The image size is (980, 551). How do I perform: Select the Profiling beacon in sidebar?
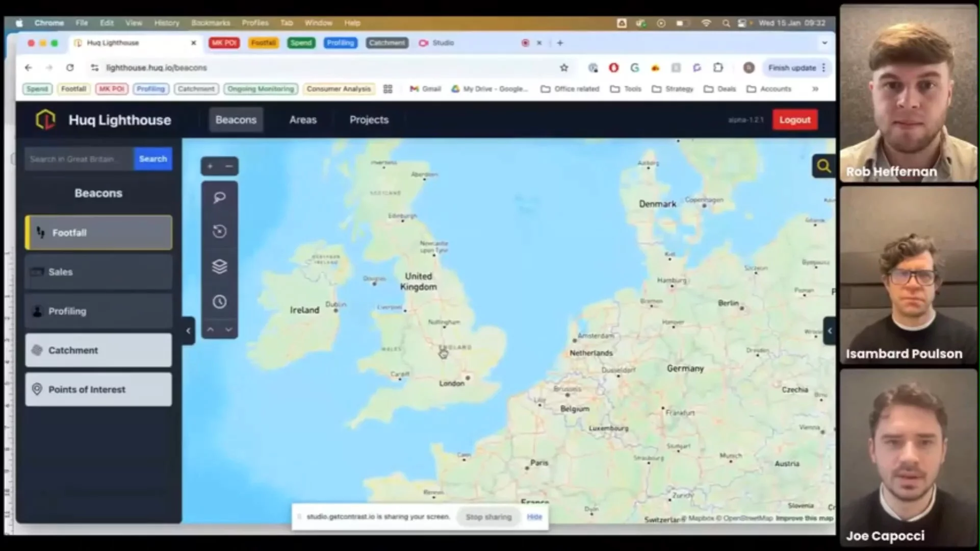pyautogui.click(x=98, y=311)
